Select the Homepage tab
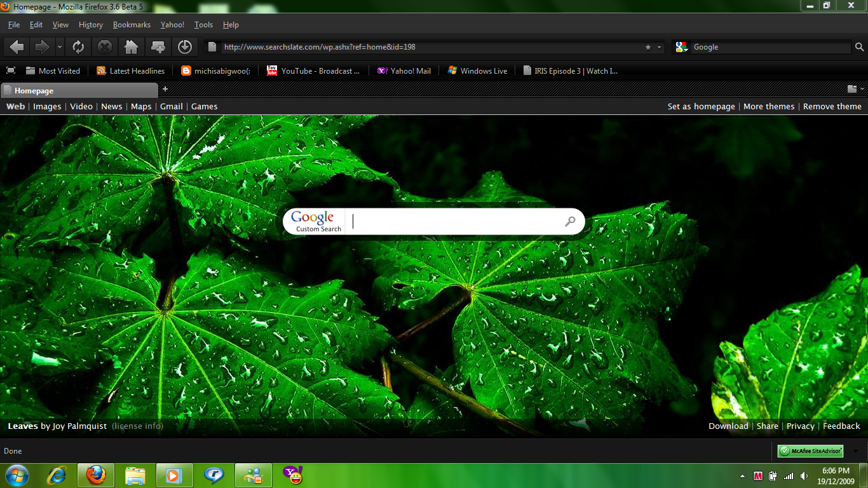The width and height of the screenshot is (868, 488). pos(79,90)
